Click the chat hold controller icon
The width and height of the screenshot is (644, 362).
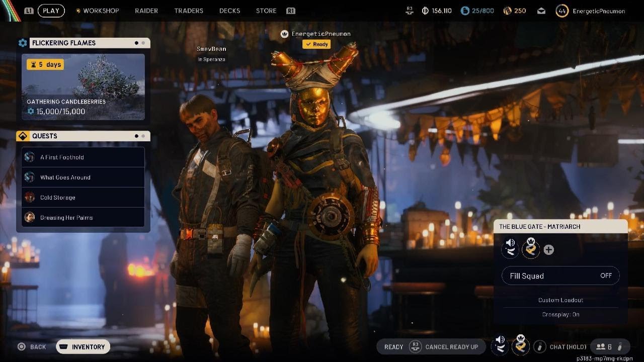coord(539,346)
